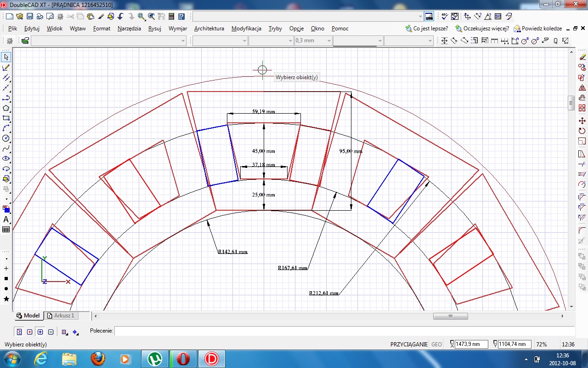Click the radius dimension tool icon

pos(525,41)
